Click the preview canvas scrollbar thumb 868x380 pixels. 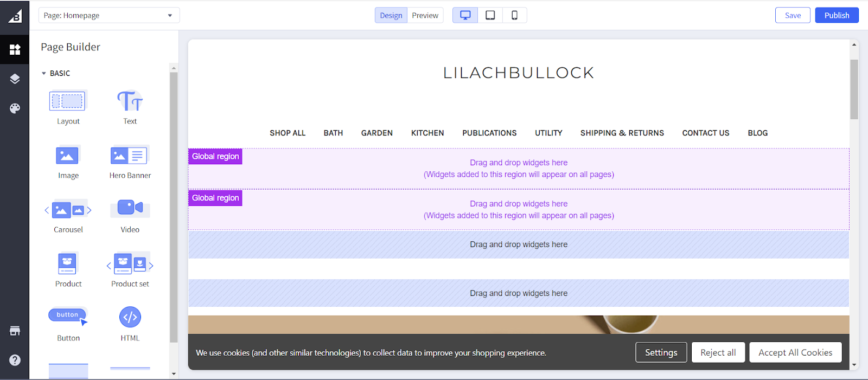click(854, 89)
